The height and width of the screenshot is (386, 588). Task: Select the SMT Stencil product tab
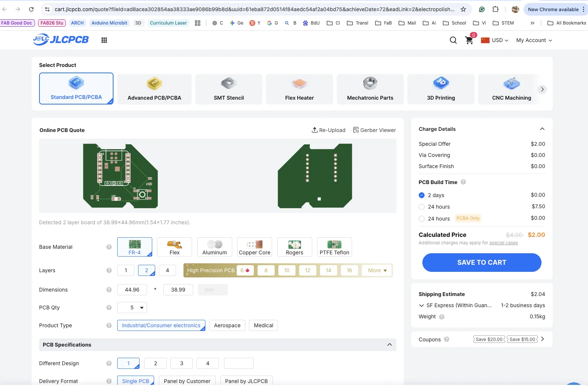[x=229, y=89]
